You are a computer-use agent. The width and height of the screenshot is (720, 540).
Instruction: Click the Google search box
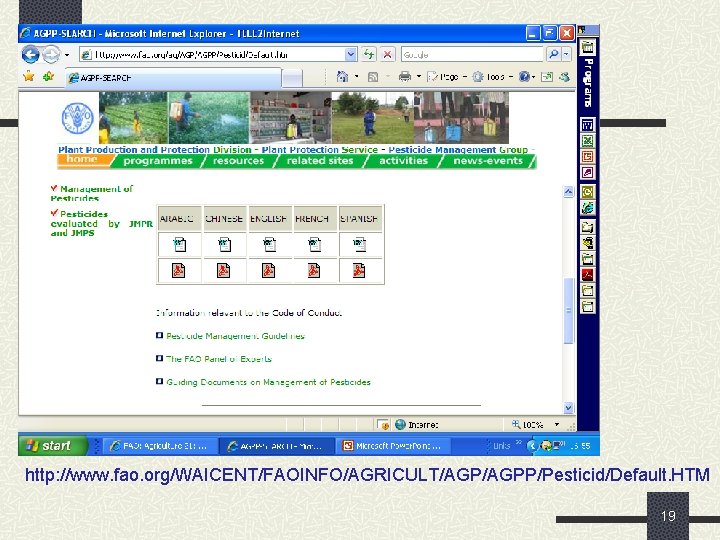point(472,55)
